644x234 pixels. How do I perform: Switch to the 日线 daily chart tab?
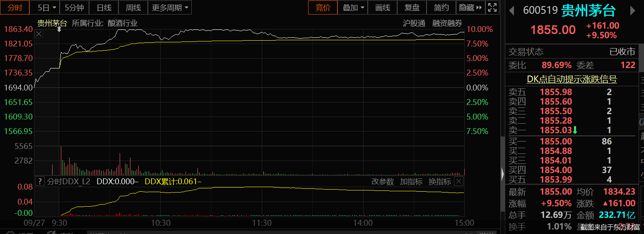coord(104,7)
